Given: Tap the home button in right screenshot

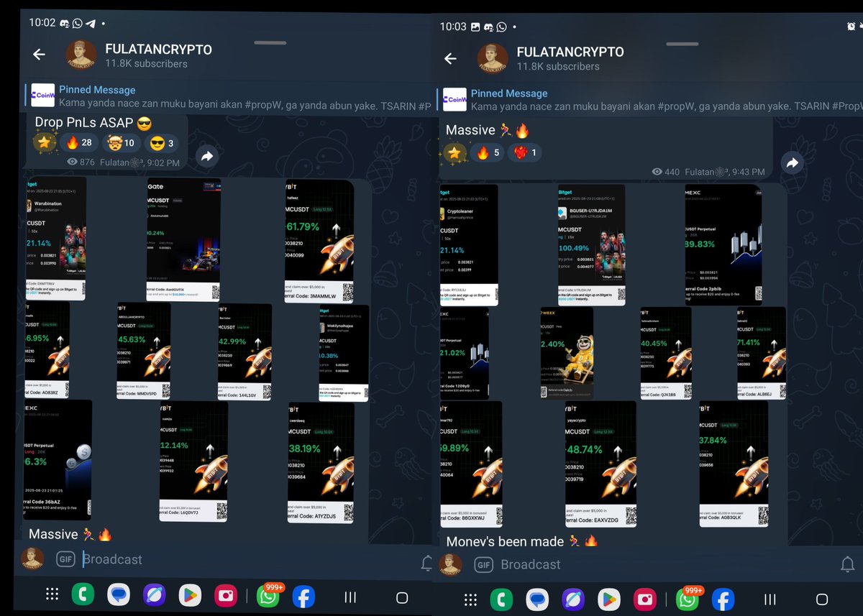Looking at the screenshot, I should (822, 599).
